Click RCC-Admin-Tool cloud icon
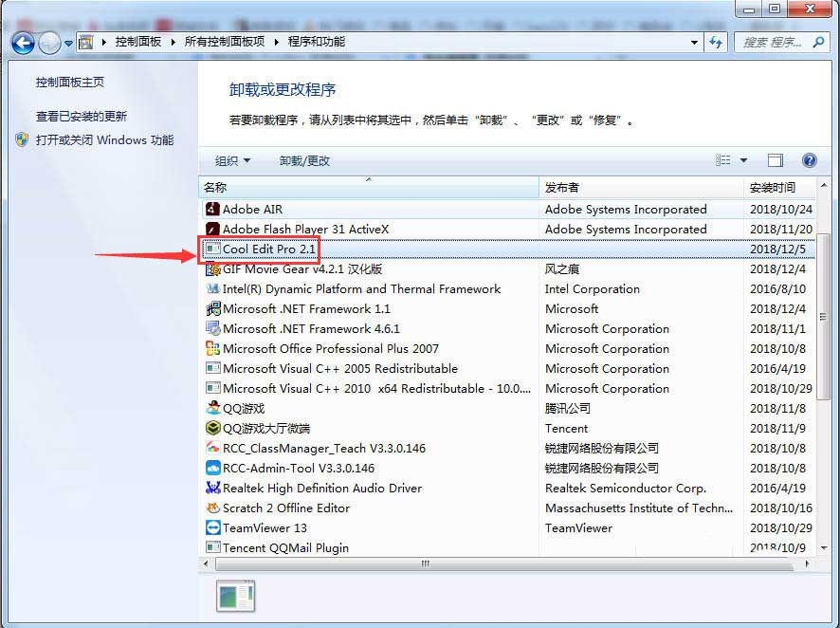Viewport: 840px width, 628px height. tap(212, 468)
